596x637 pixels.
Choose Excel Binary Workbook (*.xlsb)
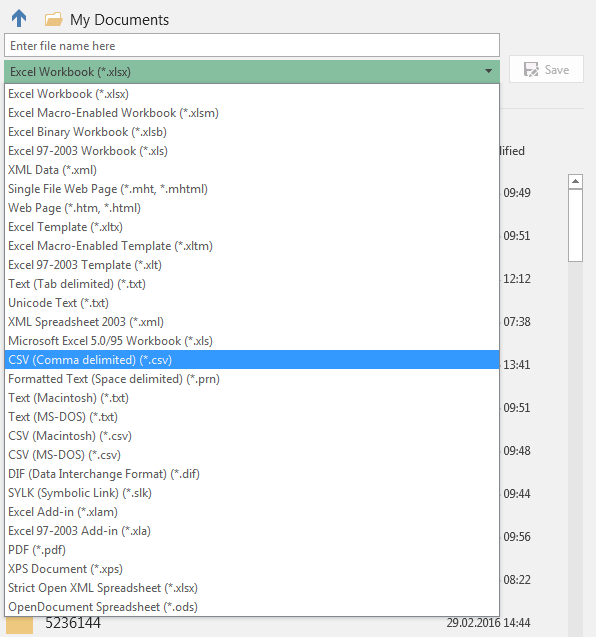(252, 132)
